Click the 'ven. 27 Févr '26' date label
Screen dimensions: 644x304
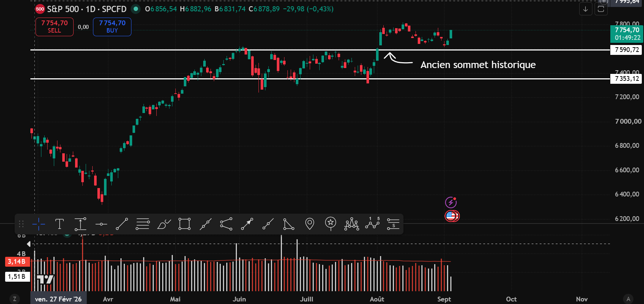click(59, 299)
